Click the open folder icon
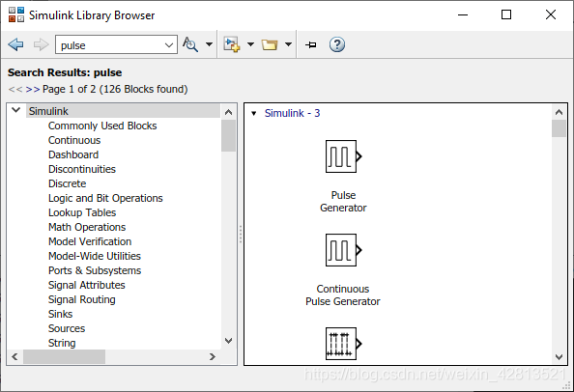 [x=270, y=44]
